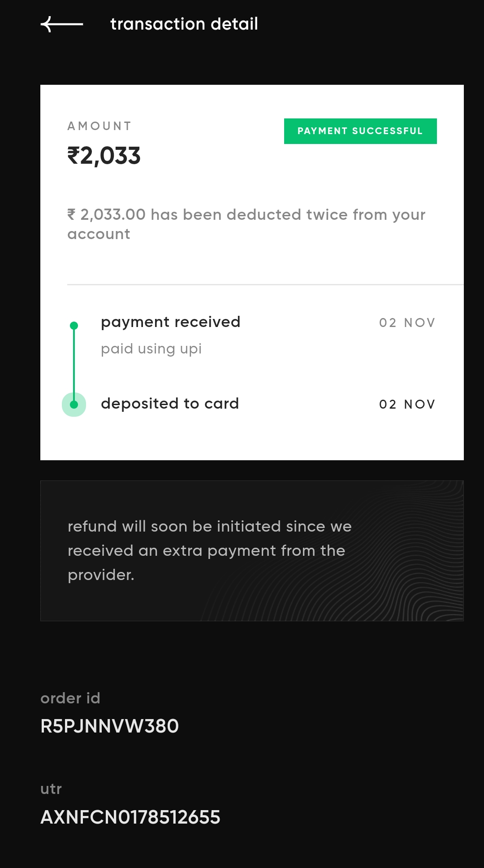Viewport: 484px width, 868px height.
Task: Click the payment received step label
Action: (x=170, y=322)
